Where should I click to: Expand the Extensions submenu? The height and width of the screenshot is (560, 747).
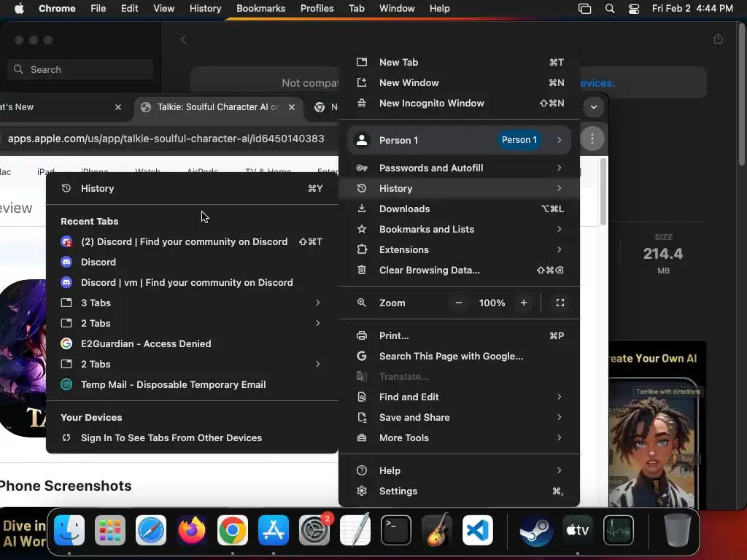[x=460, y=250]
